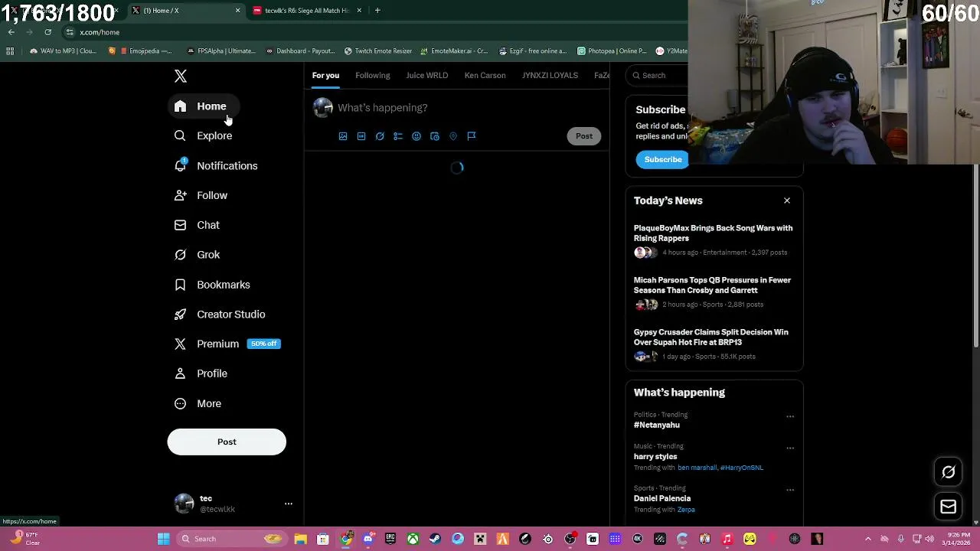Image resolution: width=980 pixels, height=551 pixels.
Task: Click the tec profile avatar at bottom
Action: click(184, 504)
